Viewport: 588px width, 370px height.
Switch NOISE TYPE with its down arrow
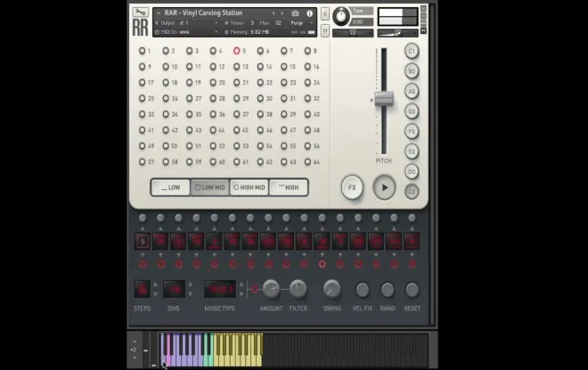pyautogui.click(x=241, y=294)
